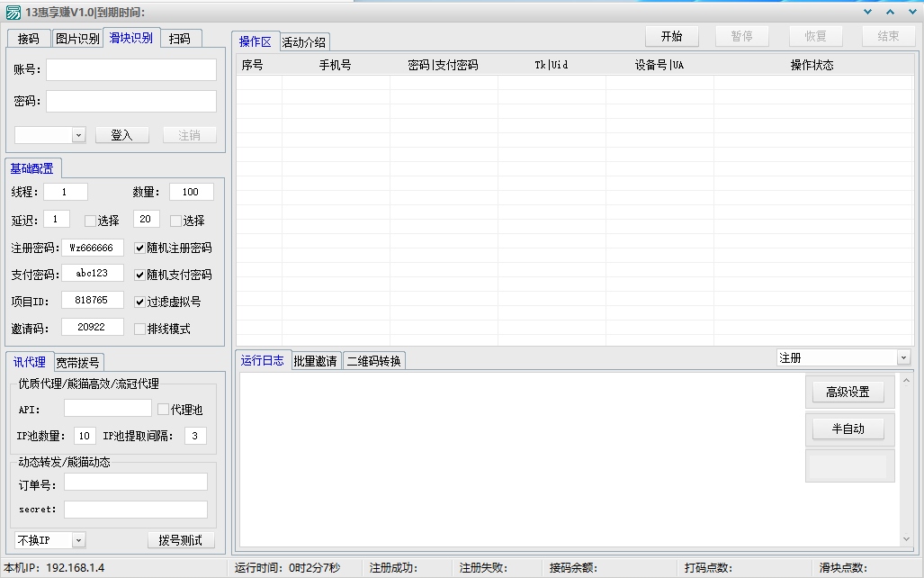The width and height of the screenshot is (924, 578).
Task: Toggle the 随机支付密码 checkbox
Action: (139, 275)
